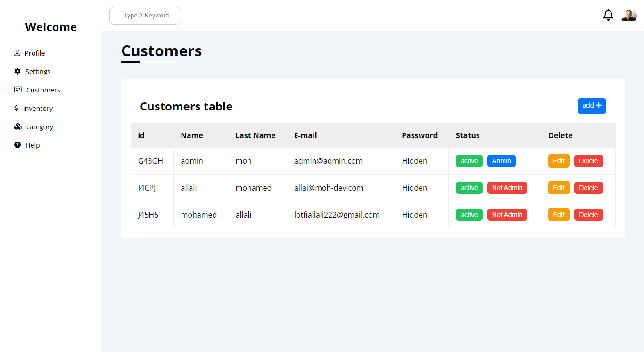Viewport: 644px width, 352px height.
Task: Click the blue Admin badge
Action: point(501,161)
